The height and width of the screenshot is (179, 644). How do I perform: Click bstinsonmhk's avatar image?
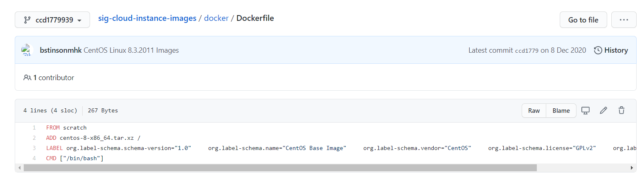coord(27,50)
